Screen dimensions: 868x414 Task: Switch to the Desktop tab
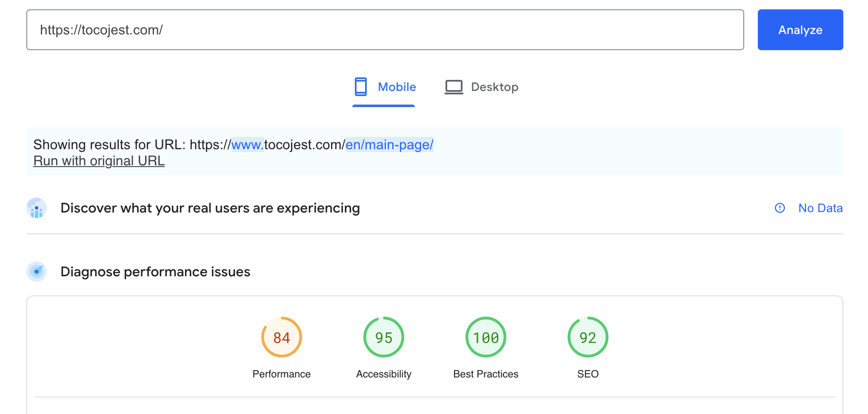pos(482,87)
